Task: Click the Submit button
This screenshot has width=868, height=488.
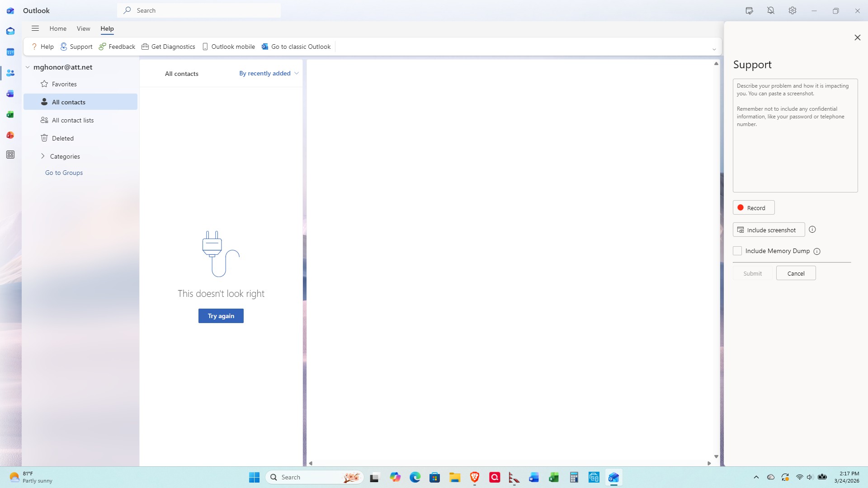Action: [x=752, y=273]
